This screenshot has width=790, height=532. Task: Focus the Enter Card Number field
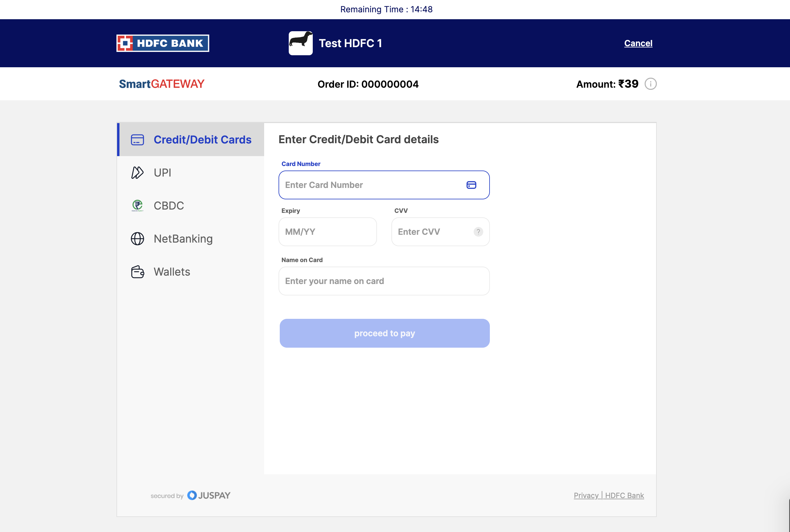point(384,185)
